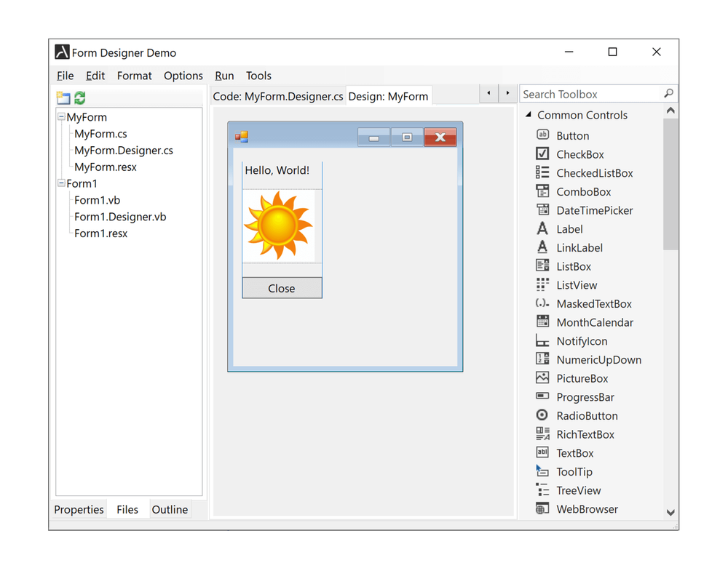The image size is (728, 571).
Task: Collapse the Common Controls group in the Toolbox
Action: pos(528,114)
